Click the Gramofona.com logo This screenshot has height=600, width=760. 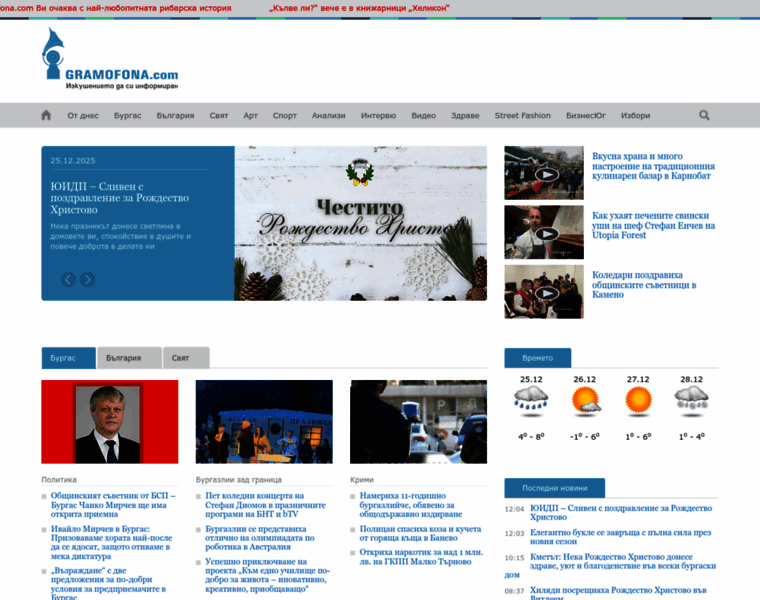[x=111, y=59]
